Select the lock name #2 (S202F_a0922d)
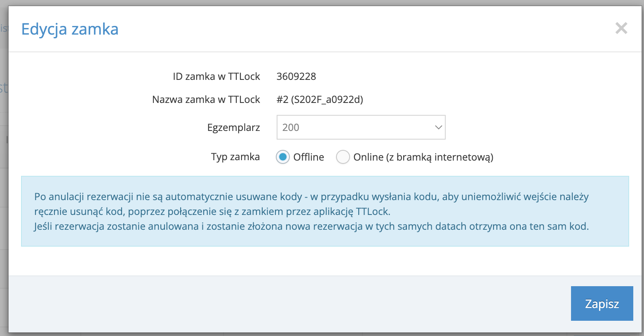The height and width of the screenshot is (336, 644). pyautogui.click(x=320, y=99)
